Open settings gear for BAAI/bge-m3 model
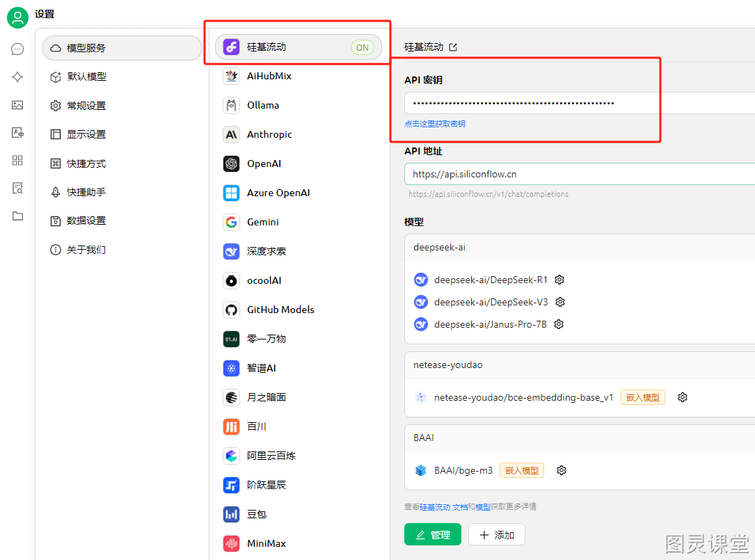The width and height of the screenshot is (755, 560). click(562, 470)
